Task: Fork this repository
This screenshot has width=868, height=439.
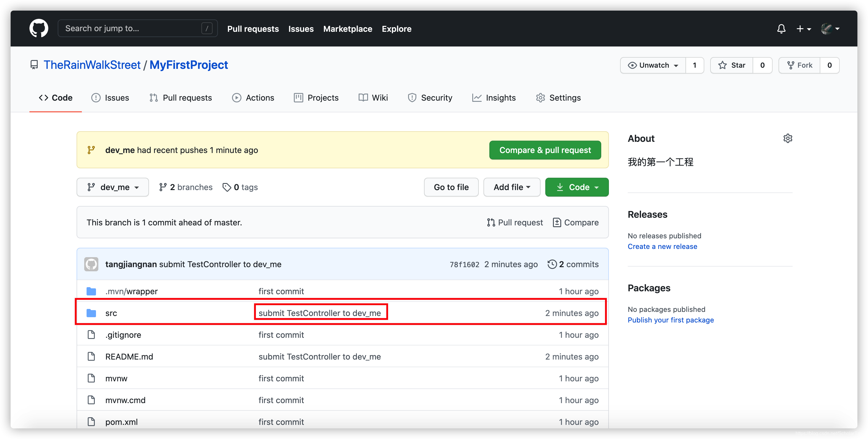Action: [799, 65]
